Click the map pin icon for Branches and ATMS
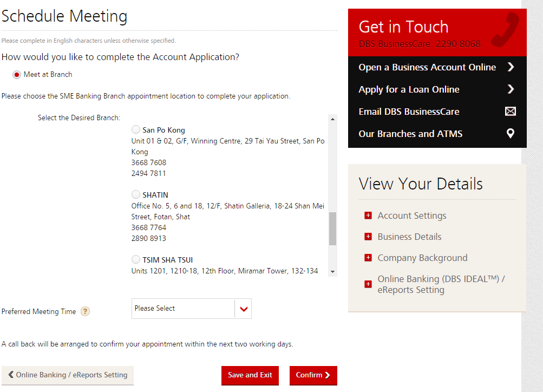The image size is (543, 392). click(511, 133)
